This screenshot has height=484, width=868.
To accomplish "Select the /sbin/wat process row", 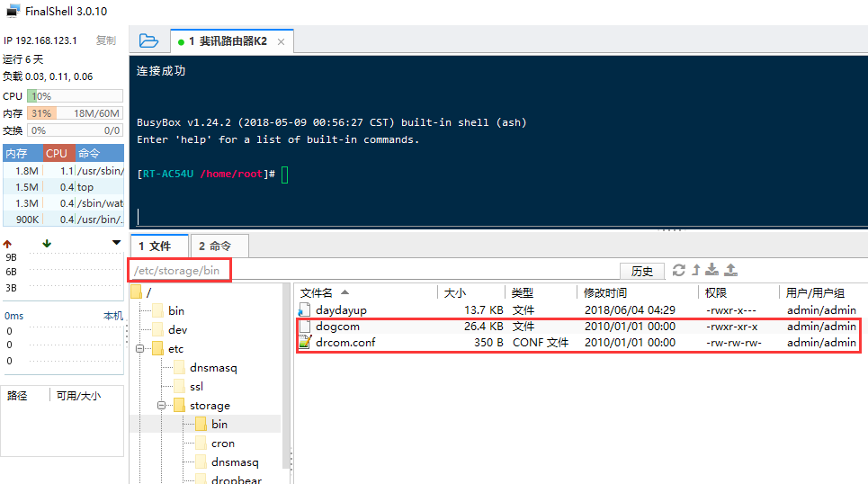I will [64, 203].
